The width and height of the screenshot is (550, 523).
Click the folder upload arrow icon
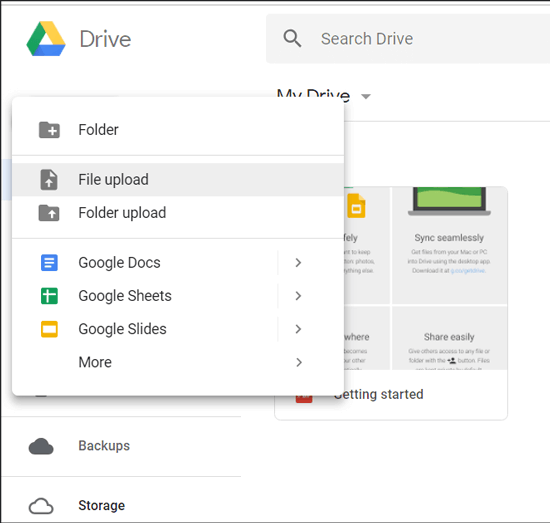49,213
